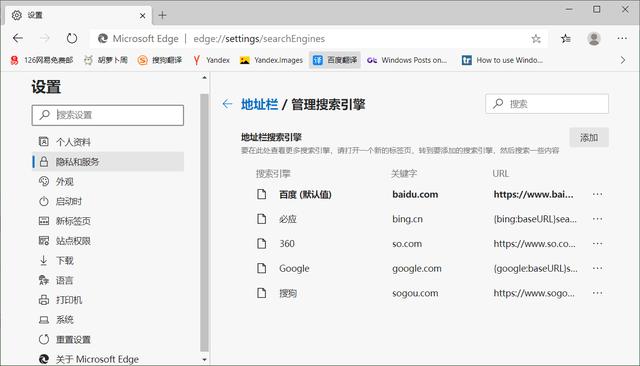640x366 pixels.
Task: Select the 必应 engine name
Action: pos(288,219)
